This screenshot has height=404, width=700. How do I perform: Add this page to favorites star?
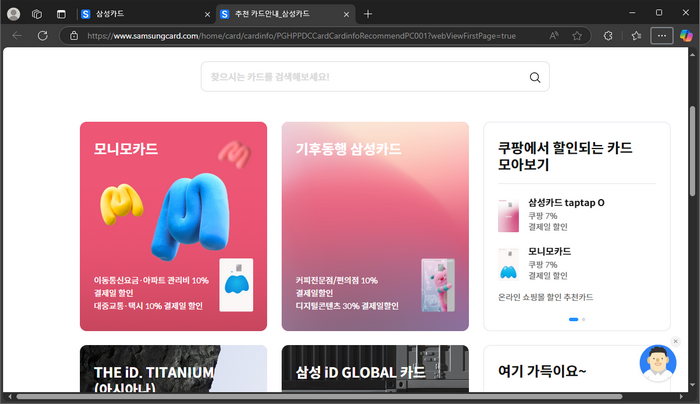(x=577, y=36)
